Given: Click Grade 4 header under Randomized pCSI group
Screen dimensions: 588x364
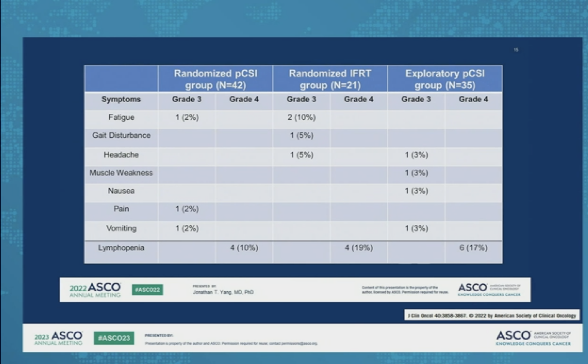Looking at the screenshot, I should click(x=244, y=99).
